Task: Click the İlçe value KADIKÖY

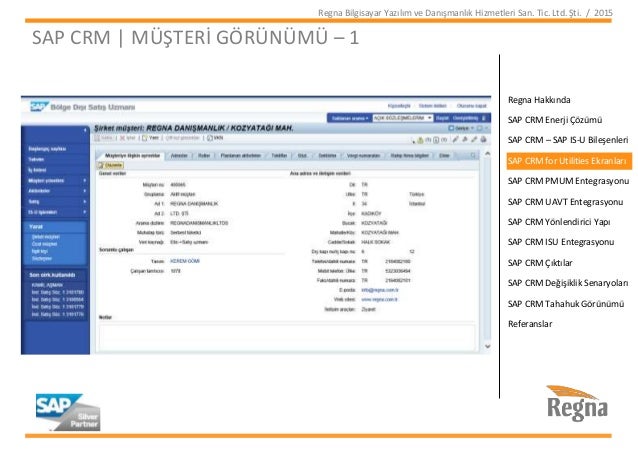Action: pyautogui.click(x=371, y=213)
